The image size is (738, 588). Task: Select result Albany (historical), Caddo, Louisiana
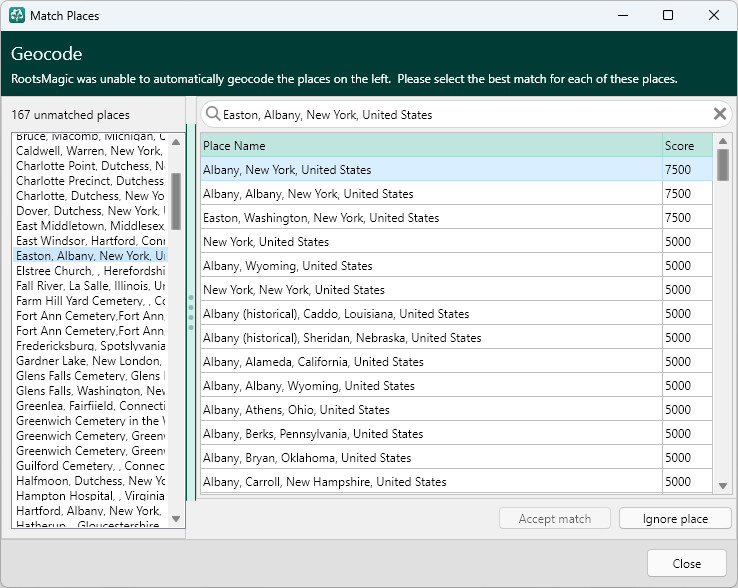tap(431, 314)
